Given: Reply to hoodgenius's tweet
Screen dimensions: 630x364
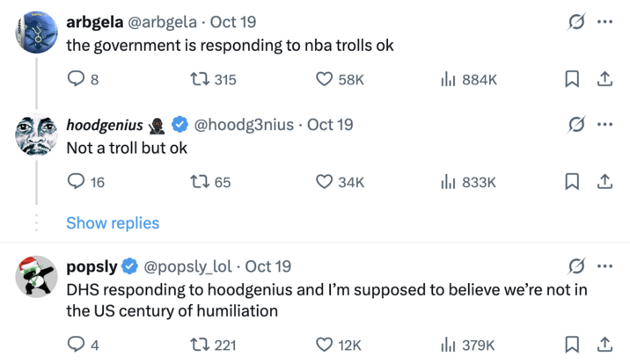Looking at the screenshot, I should (76, 182).
